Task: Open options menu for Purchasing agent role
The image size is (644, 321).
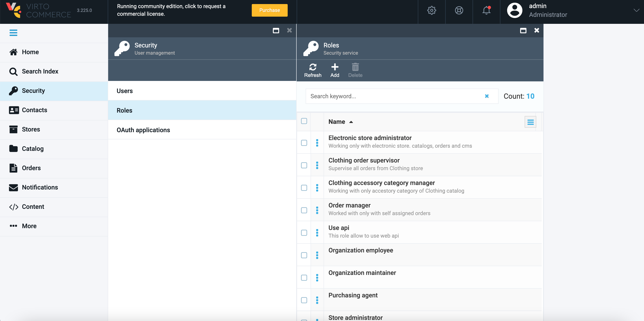Action: [x=317, y=300]
